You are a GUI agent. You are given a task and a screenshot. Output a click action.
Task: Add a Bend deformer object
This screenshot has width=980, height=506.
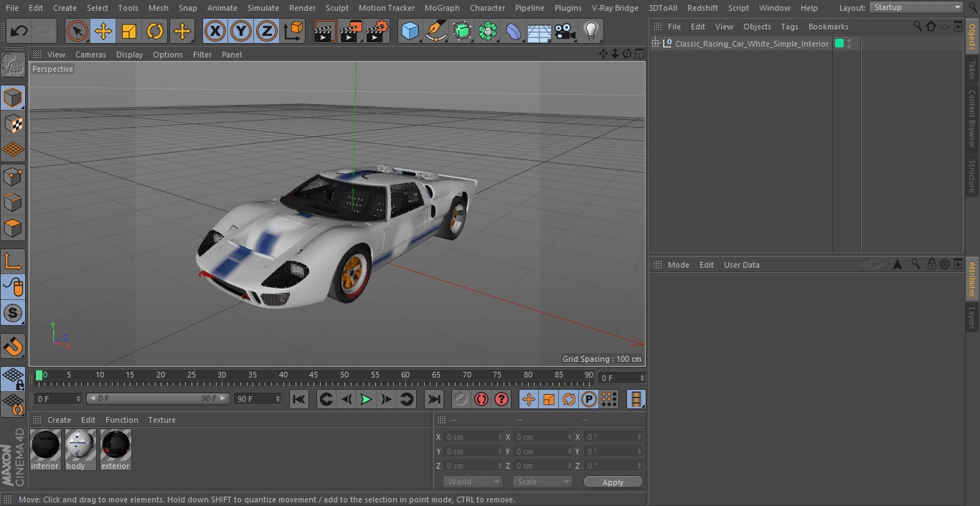pos(514,31)
